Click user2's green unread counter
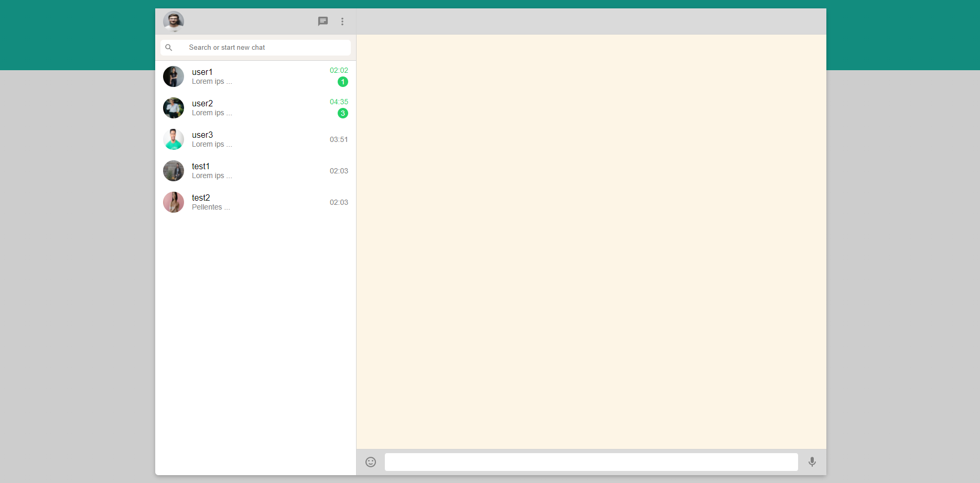Image resolution: width=980 pixels, height=483 pixels. [342, 113]
